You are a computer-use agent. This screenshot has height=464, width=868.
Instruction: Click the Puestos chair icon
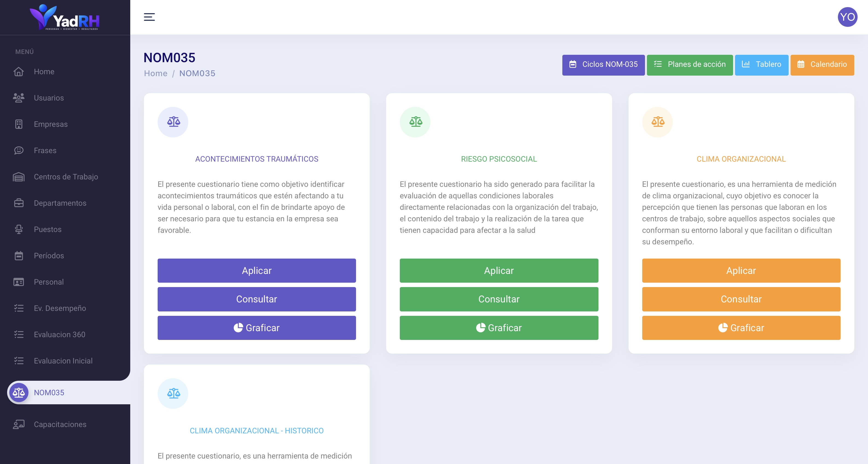pyautogui.click(x=19, y=229)
